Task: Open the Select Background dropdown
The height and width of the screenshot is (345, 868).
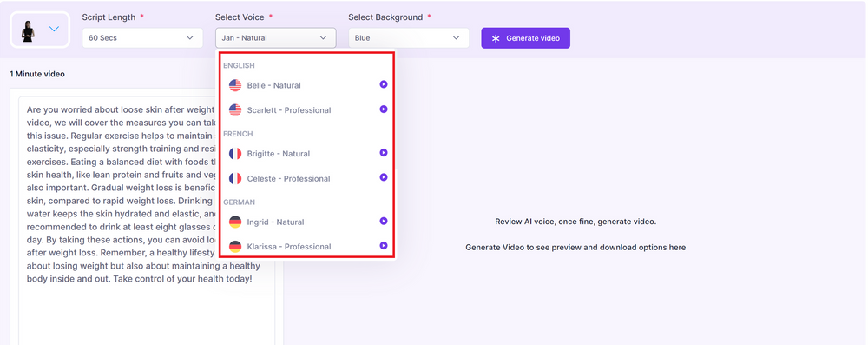Action: [x=409, y=37]
